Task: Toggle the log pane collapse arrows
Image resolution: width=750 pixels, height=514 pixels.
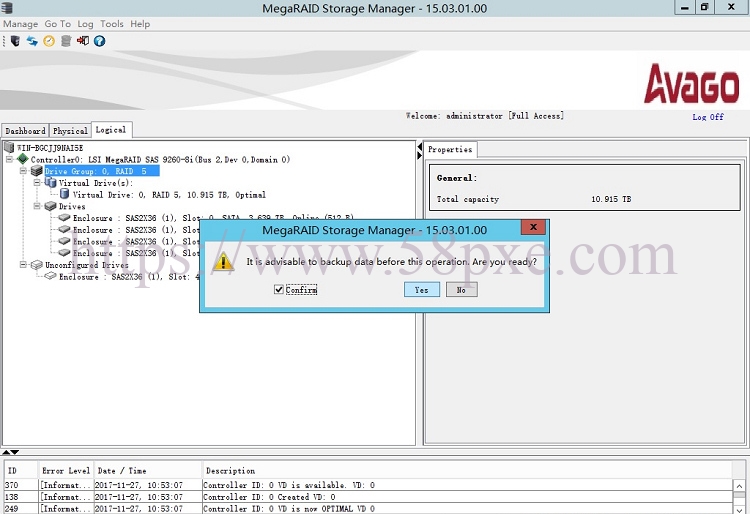Action: (10, 452)
